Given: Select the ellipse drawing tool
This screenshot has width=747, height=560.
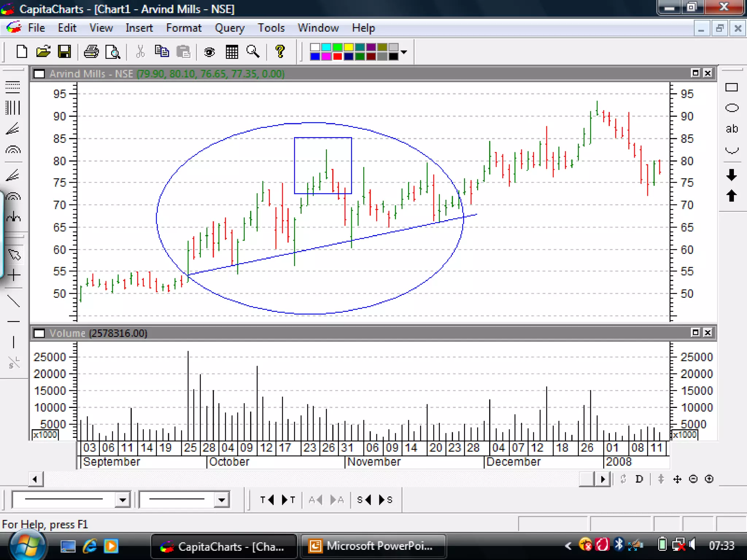Looking at the screenshot, I should 731,108.
